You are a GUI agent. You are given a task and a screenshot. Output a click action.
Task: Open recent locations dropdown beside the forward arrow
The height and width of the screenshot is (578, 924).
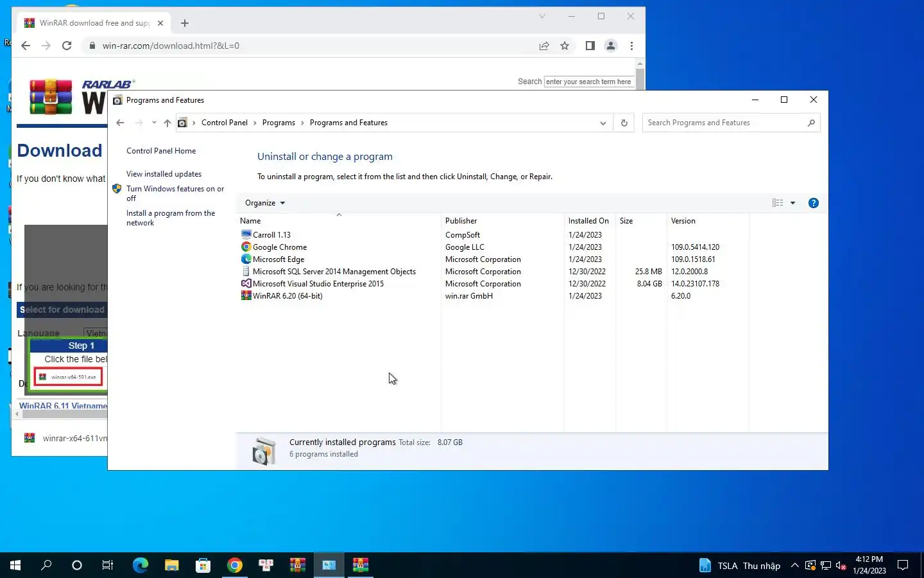click(154, 123)
